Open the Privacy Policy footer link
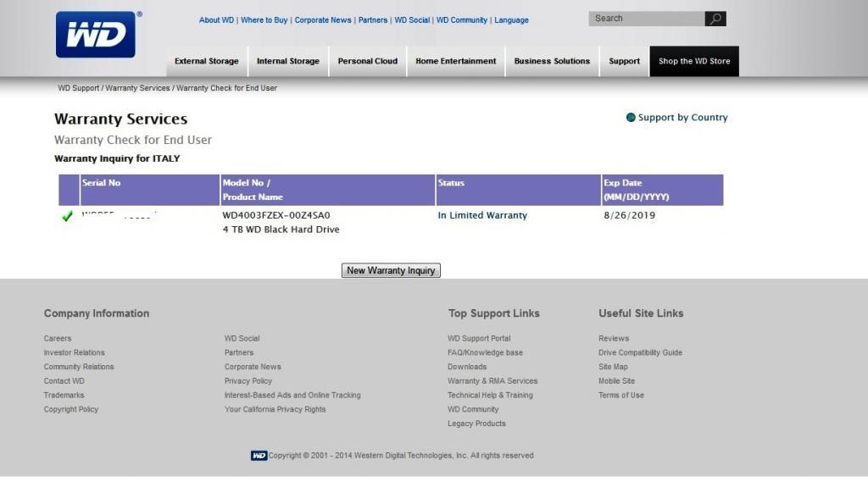This screenshot has width=868, height=504. 248,381
